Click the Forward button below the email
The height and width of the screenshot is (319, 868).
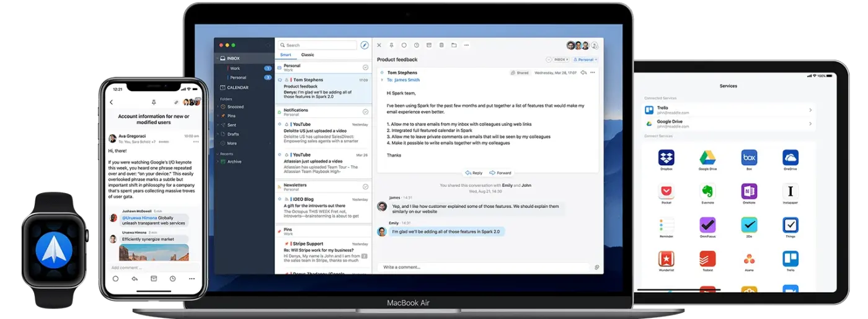500,173
